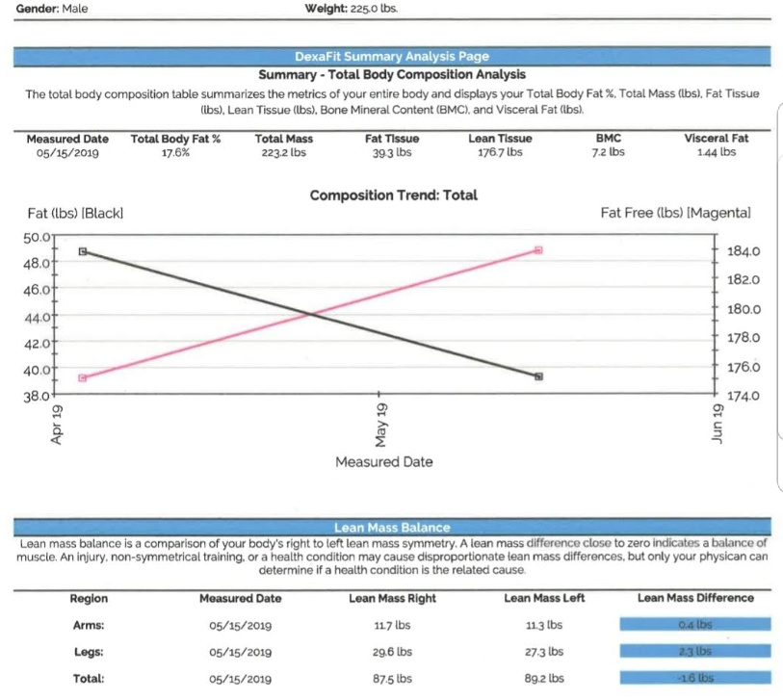Viewport: 783px width, 700px height.
Task: Click the black fat marker above Apr 19
Action: point(83,251)
